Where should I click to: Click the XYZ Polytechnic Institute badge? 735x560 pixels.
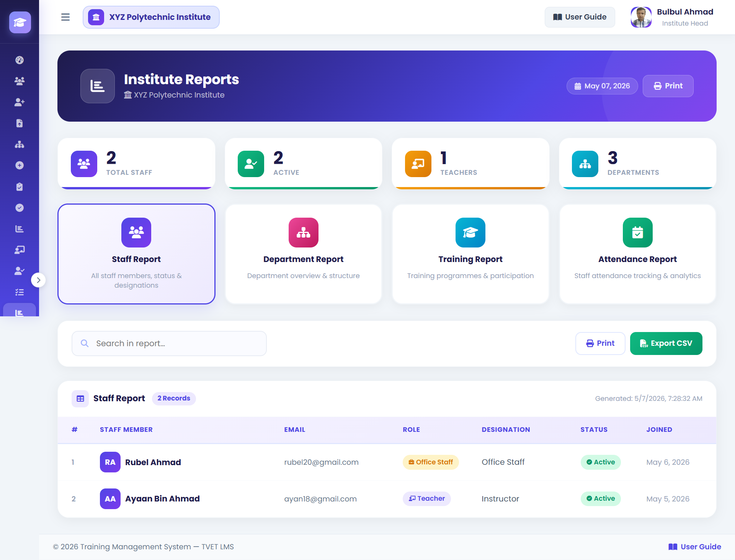click(151, 17)
